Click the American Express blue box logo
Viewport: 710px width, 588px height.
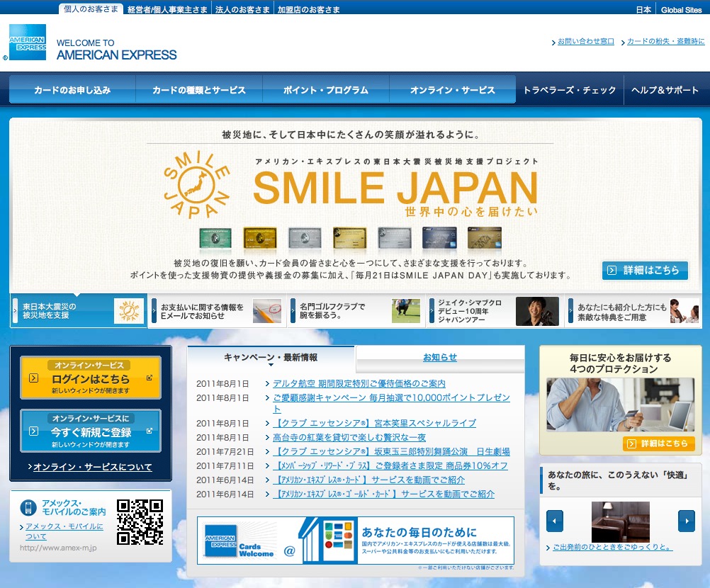pyautogui.click(x=28, y=42)
